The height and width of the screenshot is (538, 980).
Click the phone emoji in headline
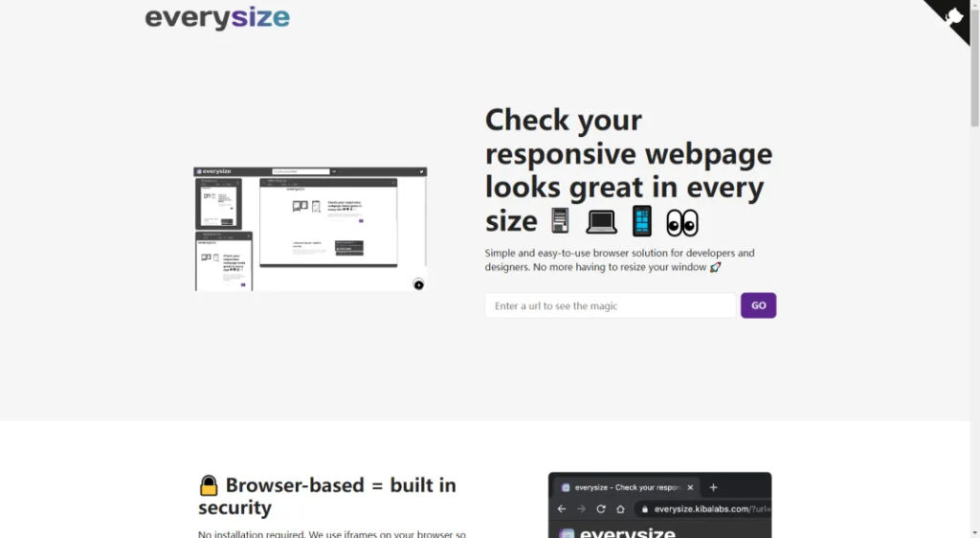click(642, 220)
